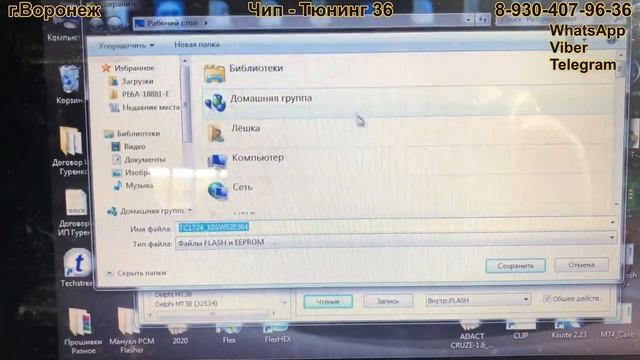Open Внутр.FLASH dropdown in flasher window
The width and height of the screenshot is (640, 360).
click(x=478, y=300)
